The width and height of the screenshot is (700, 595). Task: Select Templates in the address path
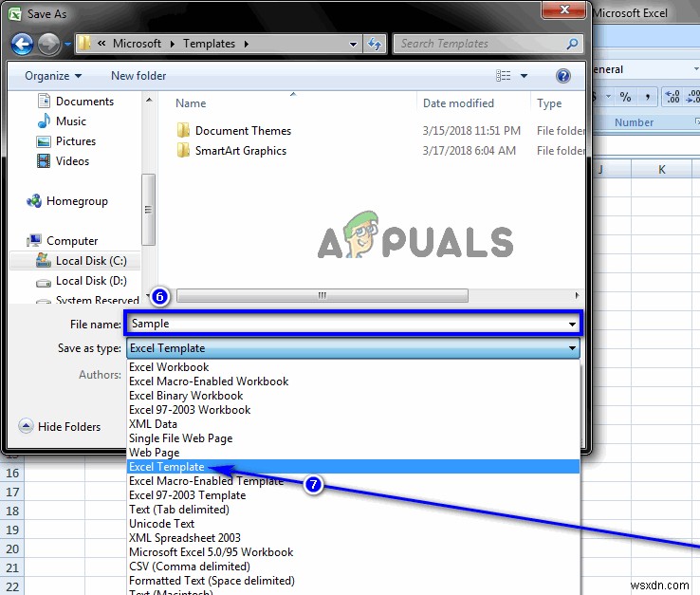tap(209, 44)
